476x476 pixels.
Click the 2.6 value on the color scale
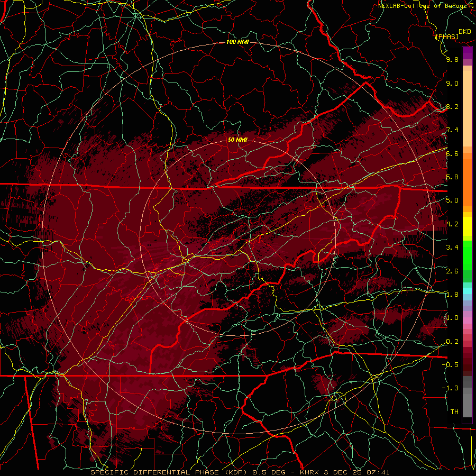[452, 271]
